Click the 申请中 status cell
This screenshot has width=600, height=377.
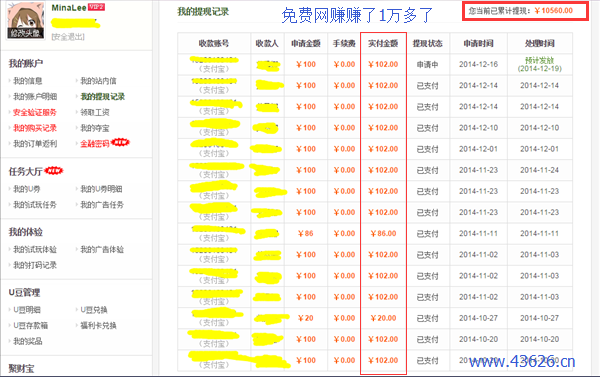point(427,64)
